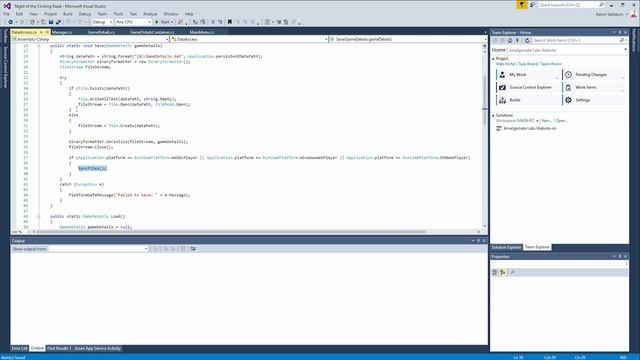Click the feedback icon beside Quick Launch
The image size is (640, 360).
[x=532, y=5]
